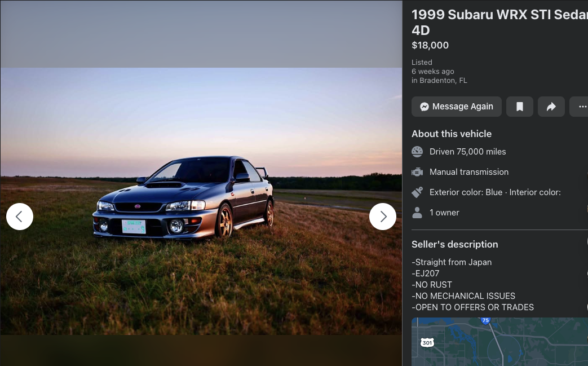The image size is (588, 366).
Task: Click the paint icon beside Exterior color
Action: (417, 192)
